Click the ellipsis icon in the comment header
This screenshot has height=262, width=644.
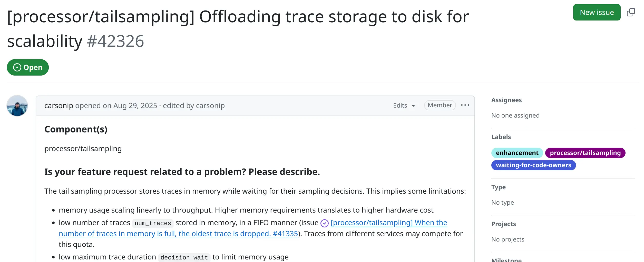(x=465, y=105)
